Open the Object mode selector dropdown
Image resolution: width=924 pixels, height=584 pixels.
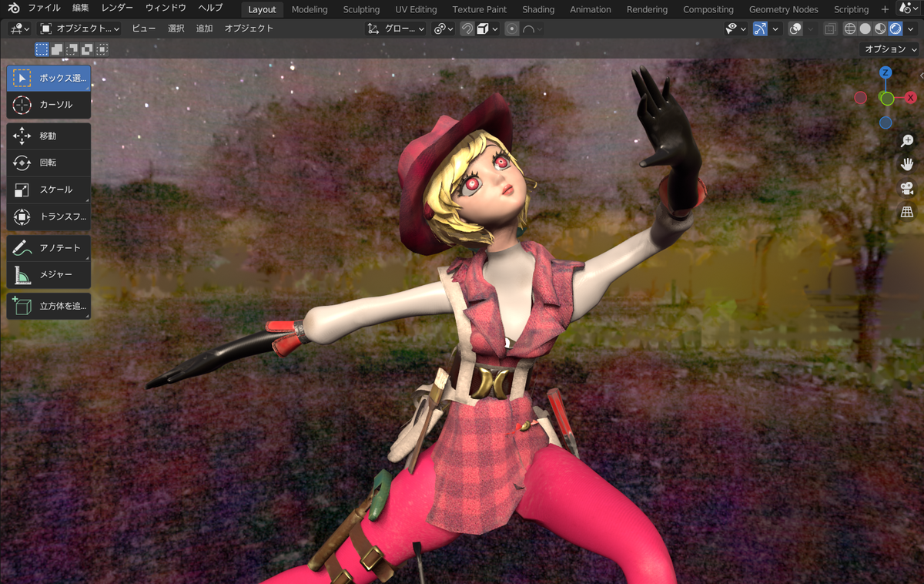79,29
